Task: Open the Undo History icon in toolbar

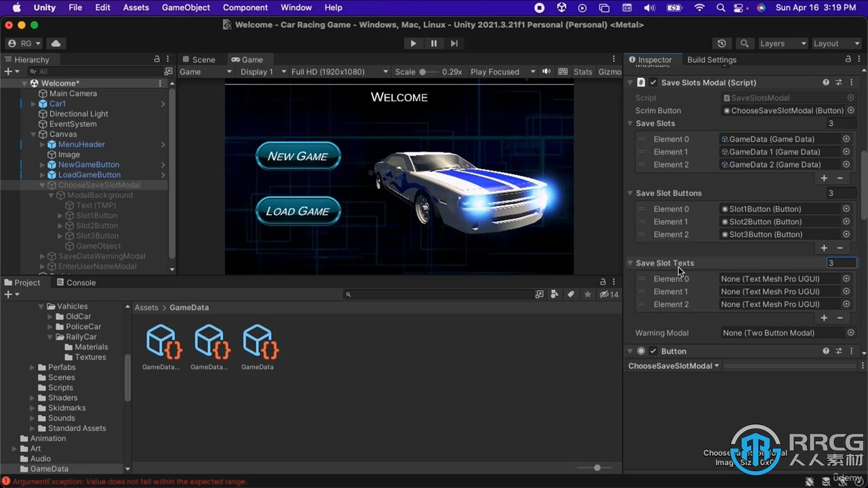Action: (x=722, y=43)
